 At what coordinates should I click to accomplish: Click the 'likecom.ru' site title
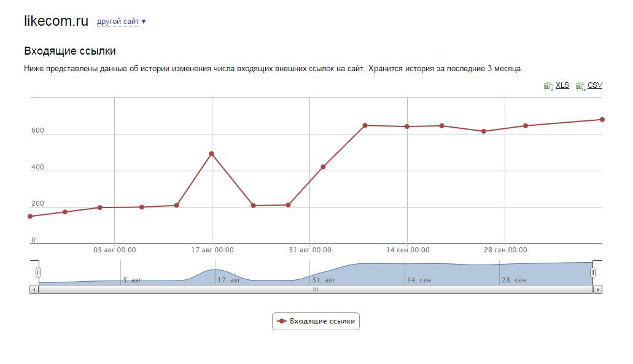click(56, 21)
